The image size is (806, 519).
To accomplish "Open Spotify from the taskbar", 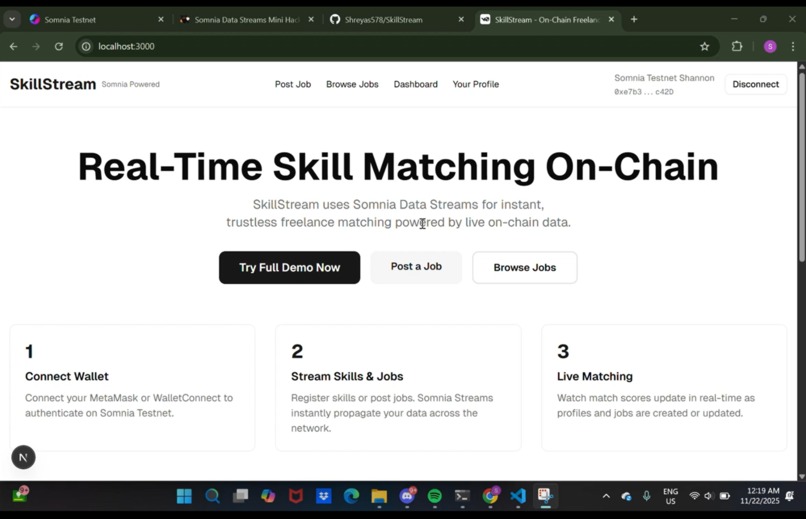I will pyautogui.click(x=435, y=496).
